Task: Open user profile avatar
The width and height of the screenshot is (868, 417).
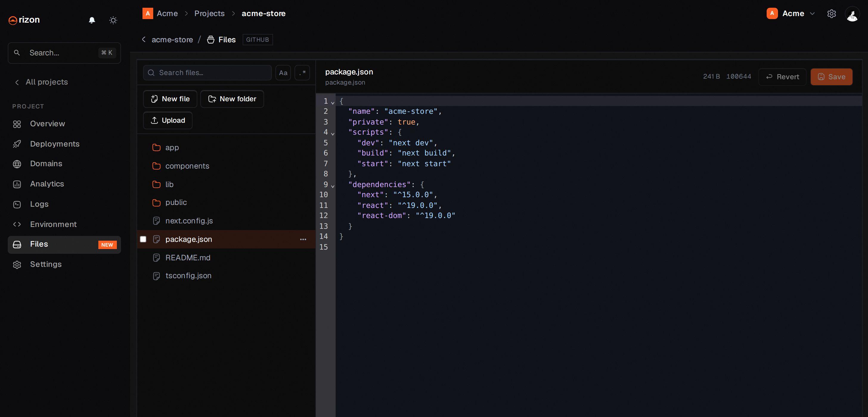Action: pos(852,14)
